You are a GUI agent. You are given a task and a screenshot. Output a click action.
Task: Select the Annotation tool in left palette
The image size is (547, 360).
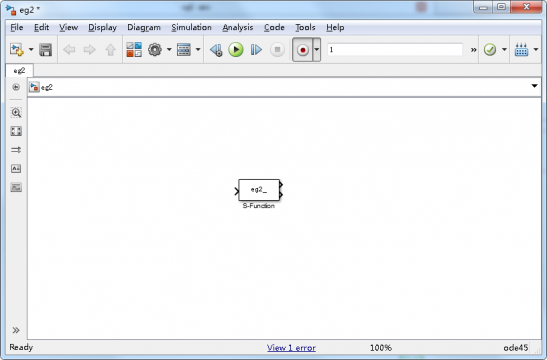(x=16, y=168)
